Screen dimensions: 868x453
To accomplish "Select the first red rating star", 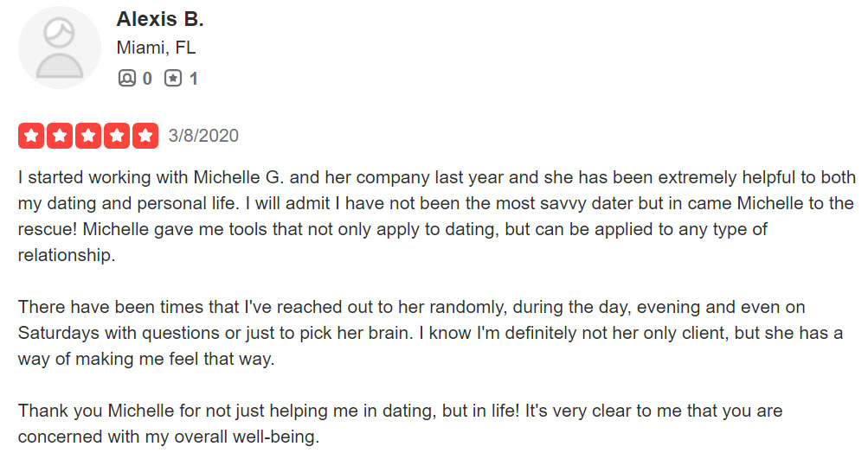I will (31, 136).
